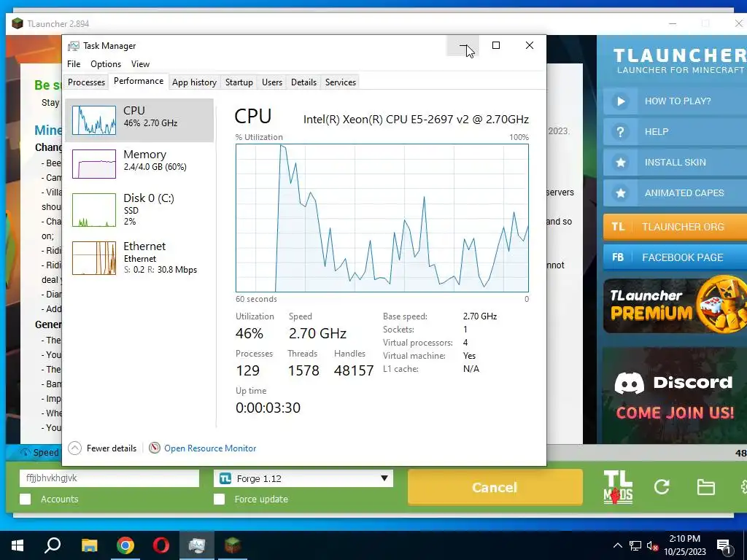747x560 pixels.
Task: Switch to the Users tab
Action: pos(272,82)
